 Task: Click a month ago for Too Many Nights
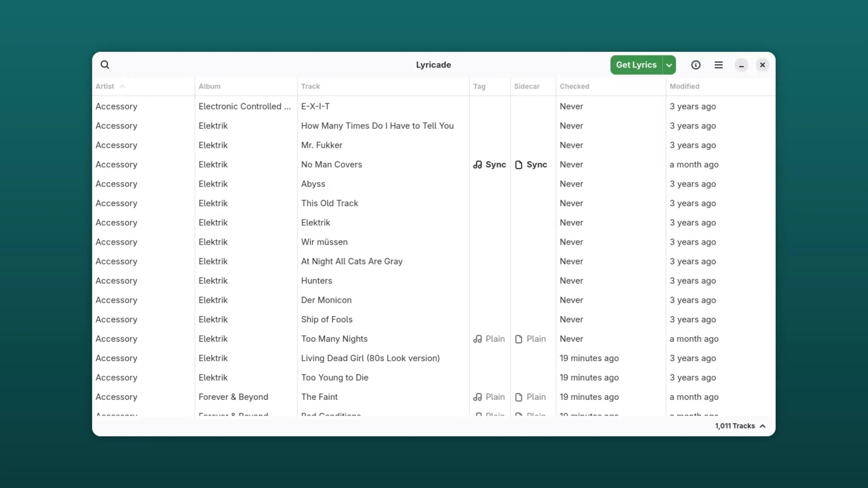coord(694,339)
